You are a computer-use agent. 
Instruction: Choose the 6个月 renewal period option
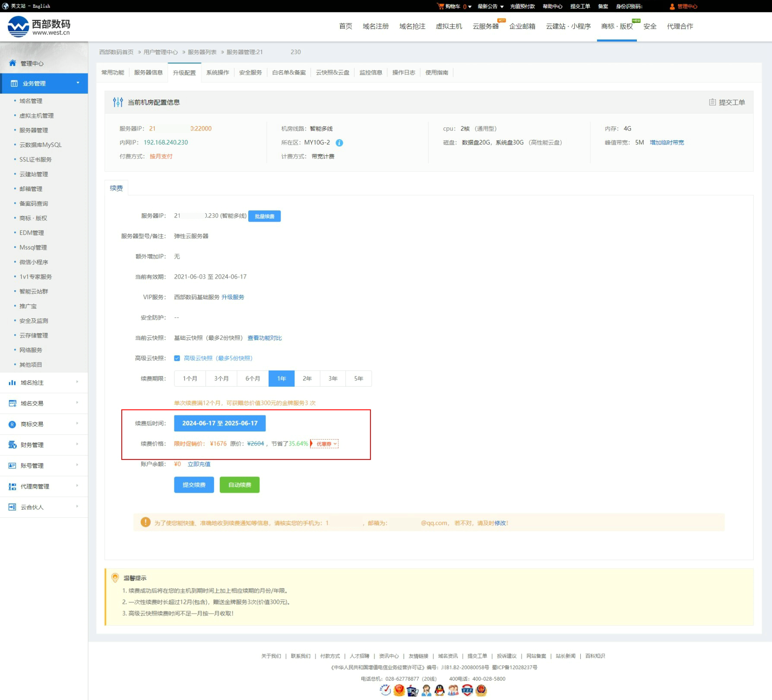253,378
